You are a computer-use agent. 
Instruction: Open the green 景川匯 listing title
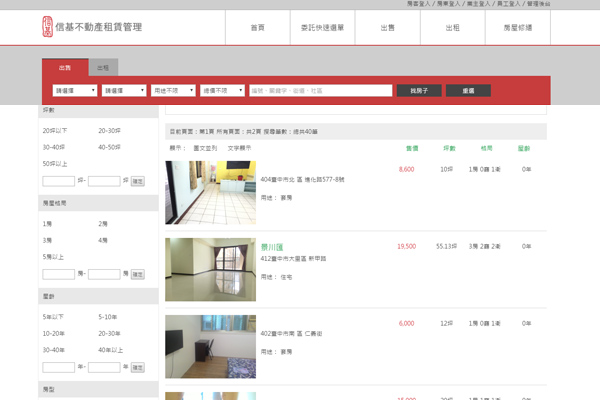[272, 247]
